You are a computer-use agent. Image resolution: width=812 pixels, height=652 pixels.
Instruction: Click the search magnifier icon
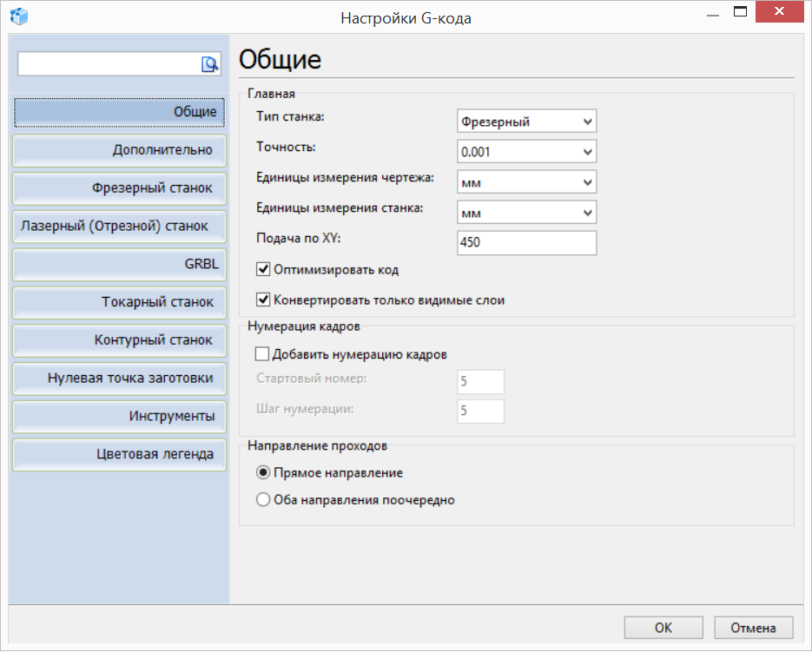[x=208, y=63]
